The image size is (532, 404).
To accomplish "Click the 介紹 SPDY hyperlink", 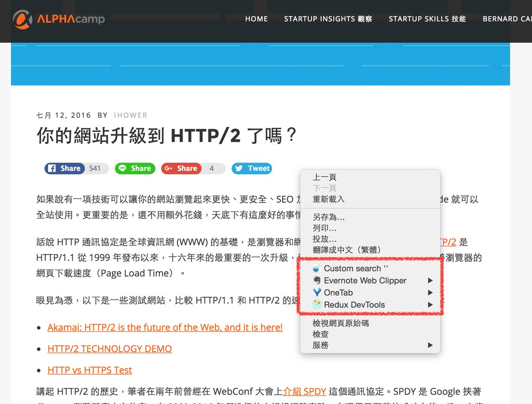I will [x=304, y=391].
